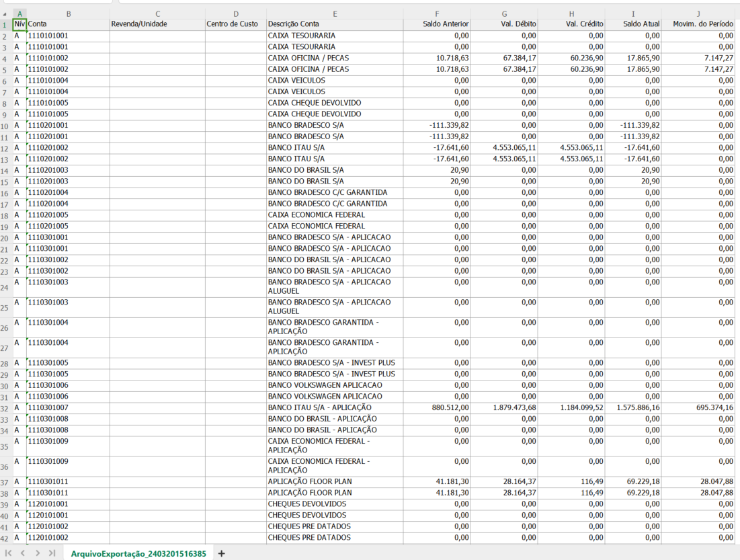Select the Revenda/Unidade header cell

158,24
